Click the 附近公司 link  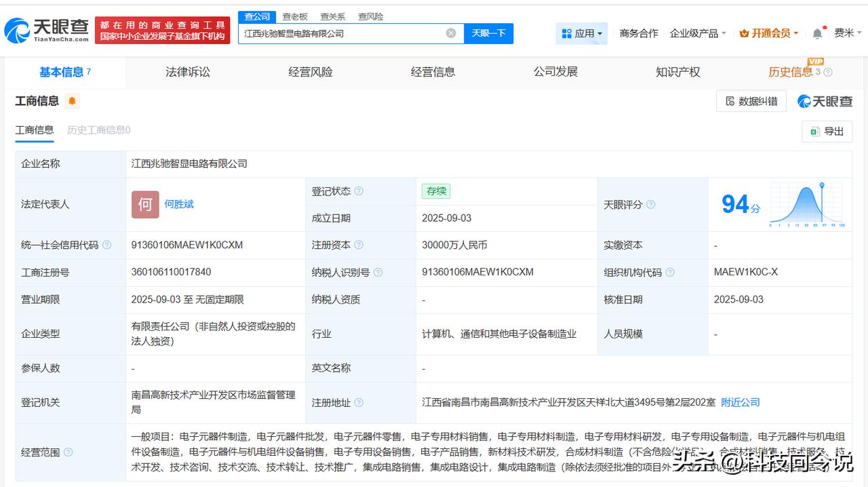coord(741,402)
